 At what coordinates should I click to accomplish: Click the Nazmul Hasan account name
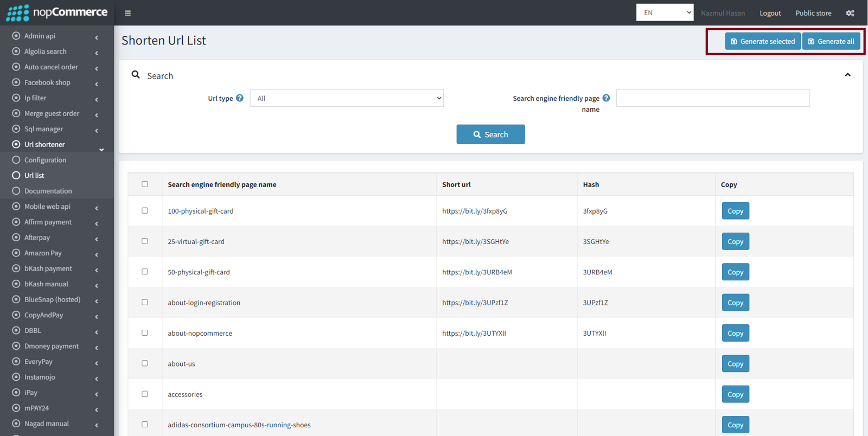723,13
